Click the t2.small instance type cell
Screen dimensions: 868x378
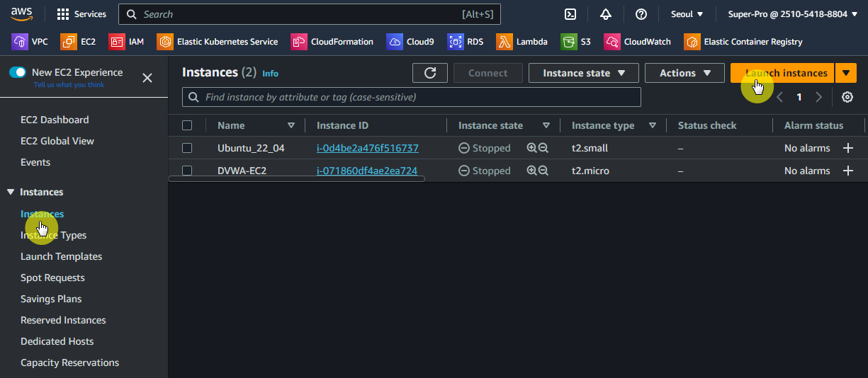coord(590,148)
